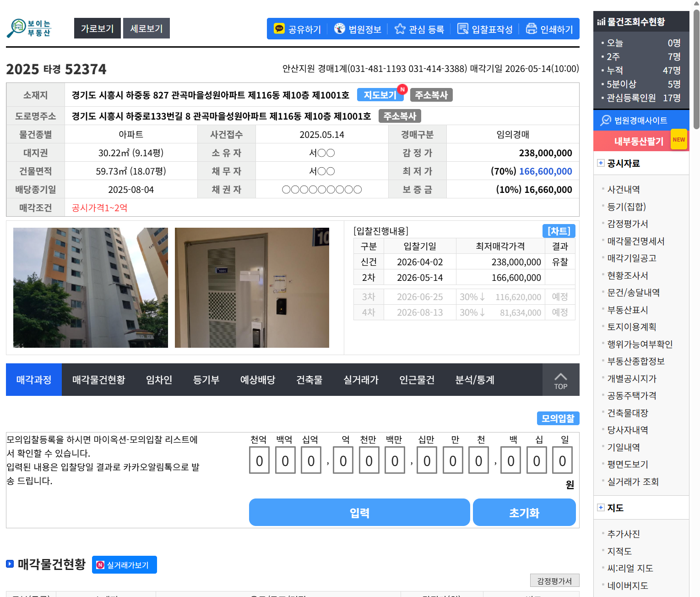
Task: Copy the 도로명주소 with 주소복사
Action: 400,116
